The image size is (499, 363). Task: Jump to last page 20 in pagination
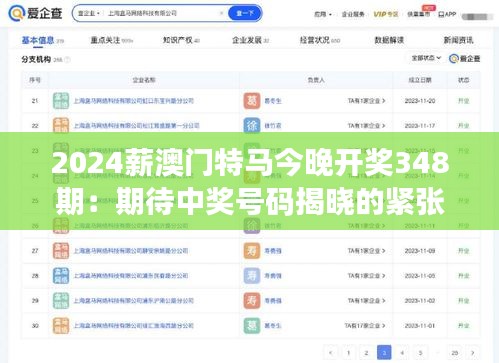pyautogui.click(x=455, y=353)
